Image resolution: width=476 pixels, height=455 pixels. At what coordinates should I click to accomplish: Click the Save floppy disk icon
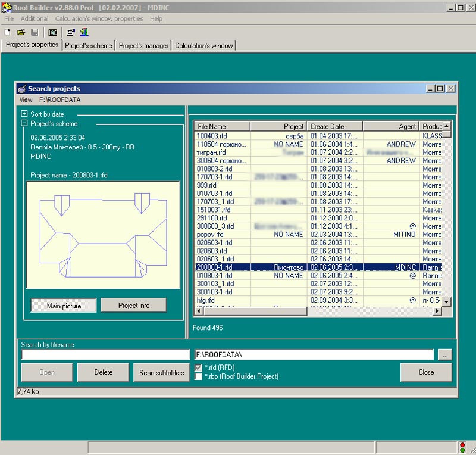(x=35, y=32)
